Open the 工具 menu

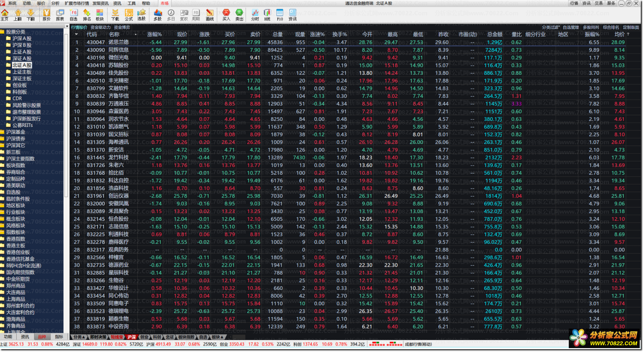(x=132, y=3)
